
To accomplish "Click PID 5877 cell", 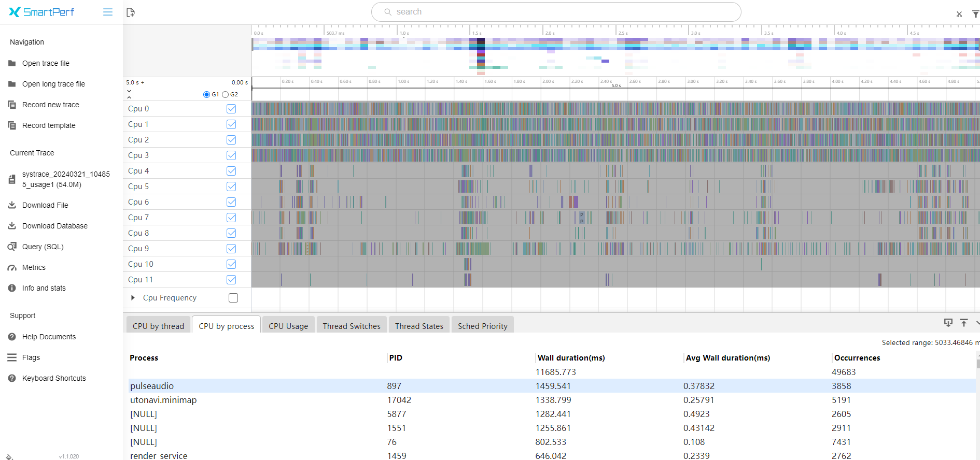I will tap(397, 414).
